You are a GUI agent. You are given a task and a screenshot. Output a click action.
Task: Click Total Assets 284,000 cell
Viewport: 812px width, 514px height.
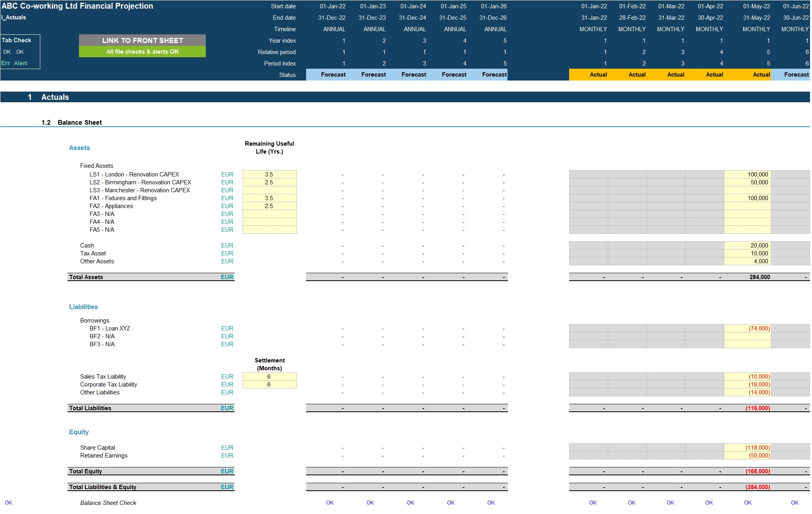point(748,277)
